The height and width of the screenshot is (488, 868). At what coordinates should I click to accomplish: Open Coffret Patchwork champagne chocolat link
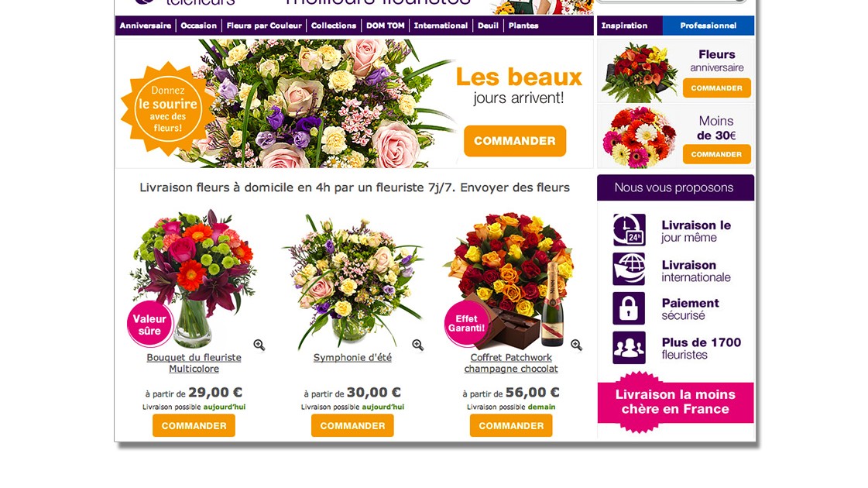click(511, 363)
